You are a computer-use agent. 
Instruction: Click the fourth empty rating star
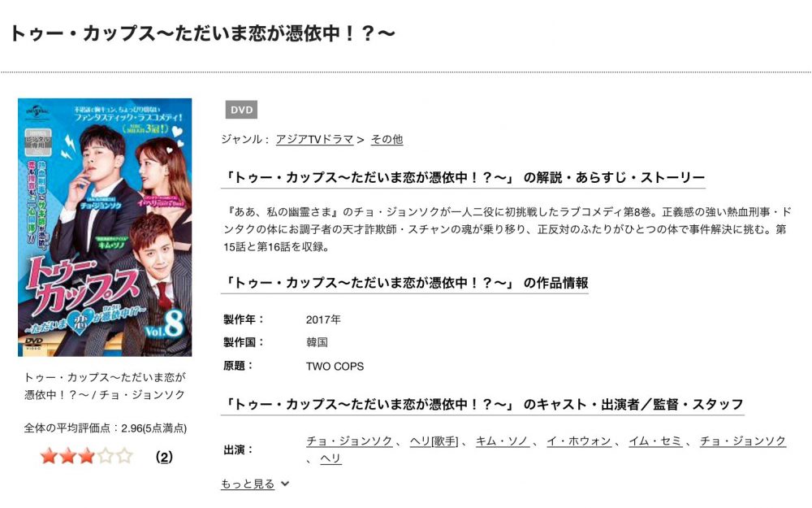pyautogui.click(x=105, y=456)
